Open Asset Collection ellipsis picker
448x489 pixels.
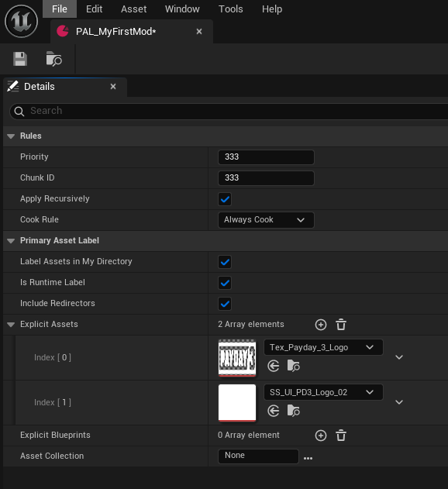(x=308, y=458)
